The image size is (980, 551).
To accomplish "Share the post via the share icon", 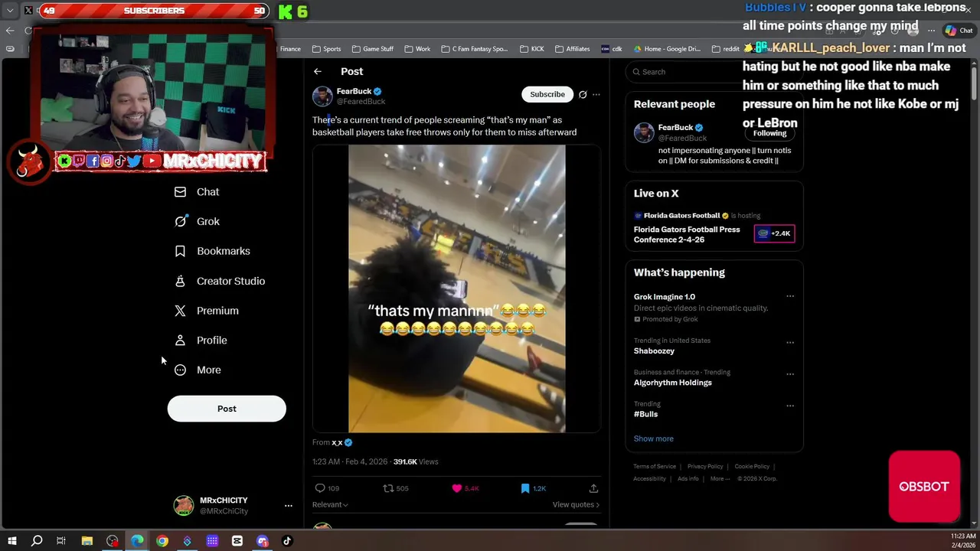I will pos(593,488).
